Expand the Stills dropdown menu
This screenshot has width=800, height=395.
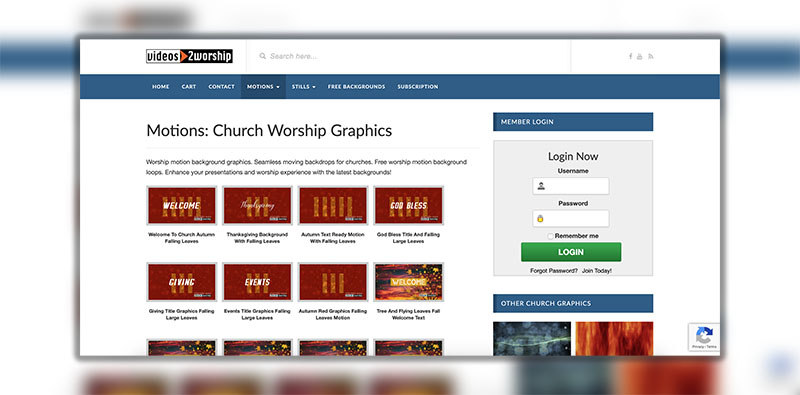[304, 87]
